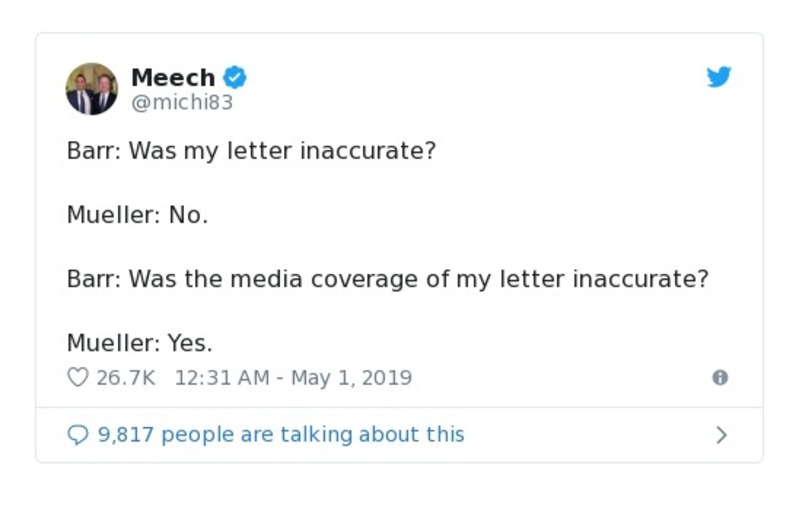Open the @michi83 handle link
Image resolution: width=799 pixels, height=513 pixels.
[182, 103]
